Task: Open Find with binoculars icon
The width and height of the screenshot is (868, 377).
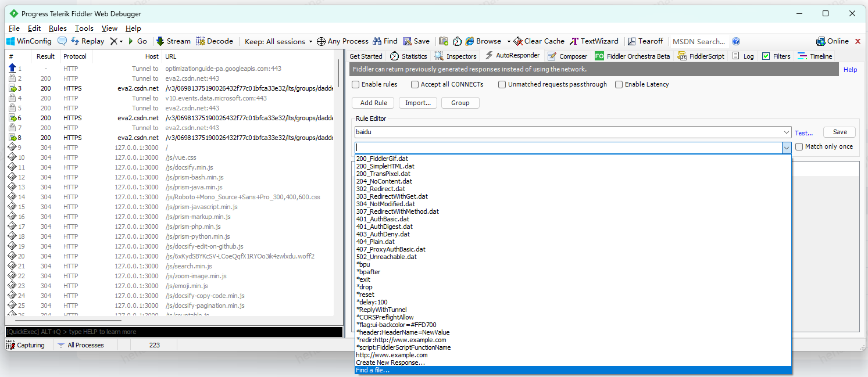Action: click(x=385, y=41)
